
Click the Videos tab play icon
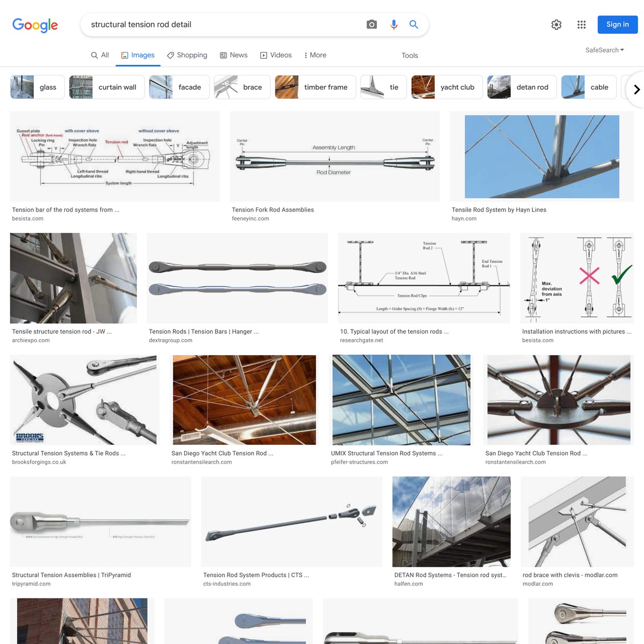coord(264,55)
